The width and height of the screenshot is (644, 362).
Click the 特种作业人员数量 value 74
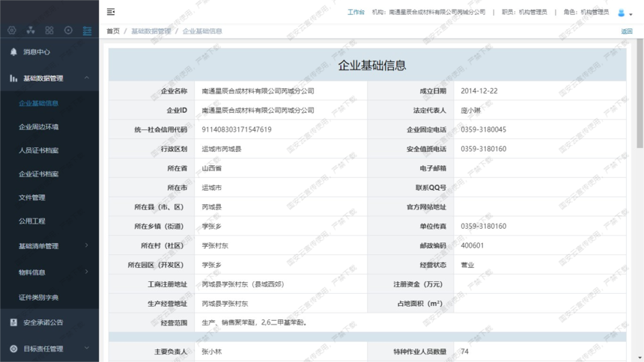pyautogui.click(x=464, y=352)
